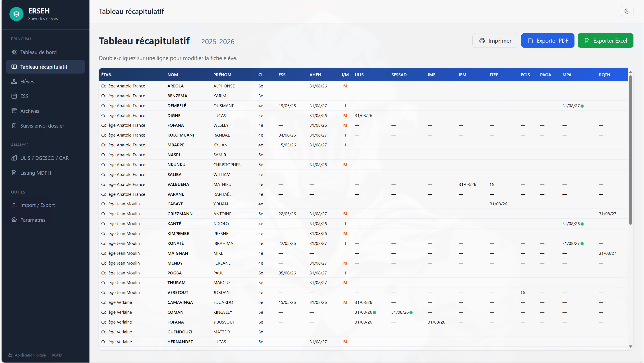Click the ERSEH graduation cap logo

click(x=17, y=14)
